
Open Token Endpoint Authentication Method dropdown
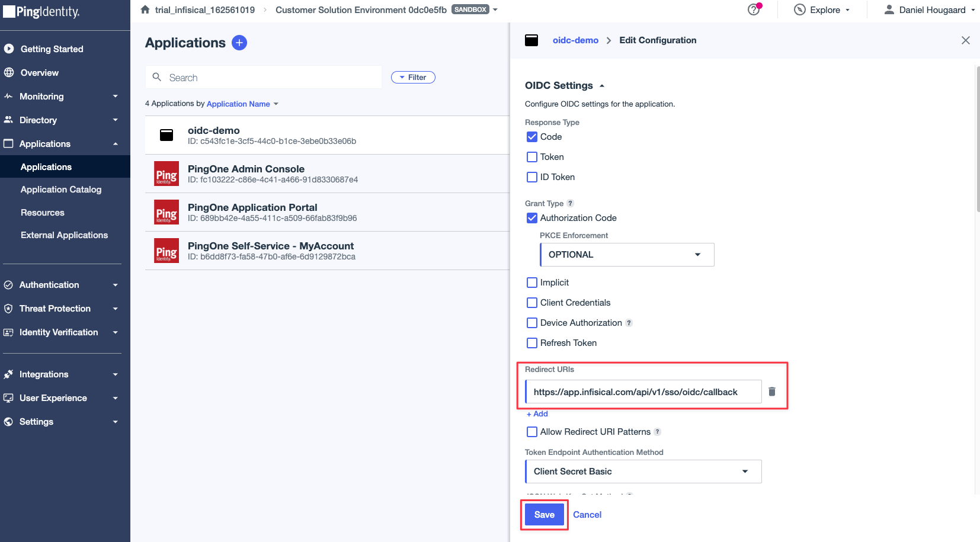pyautogui.click(x=643, y=472)
